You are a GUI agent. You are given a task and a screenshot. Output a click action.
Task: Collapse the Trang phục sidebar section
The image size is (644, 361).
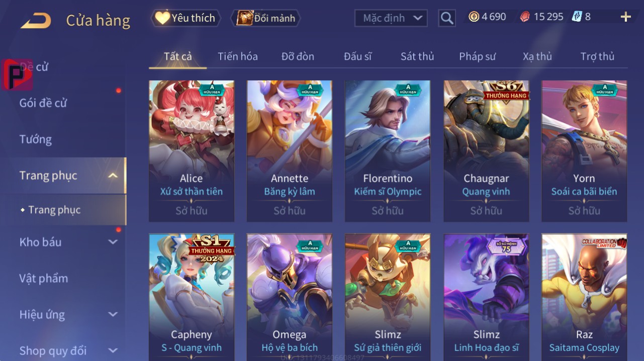[113, 176]
